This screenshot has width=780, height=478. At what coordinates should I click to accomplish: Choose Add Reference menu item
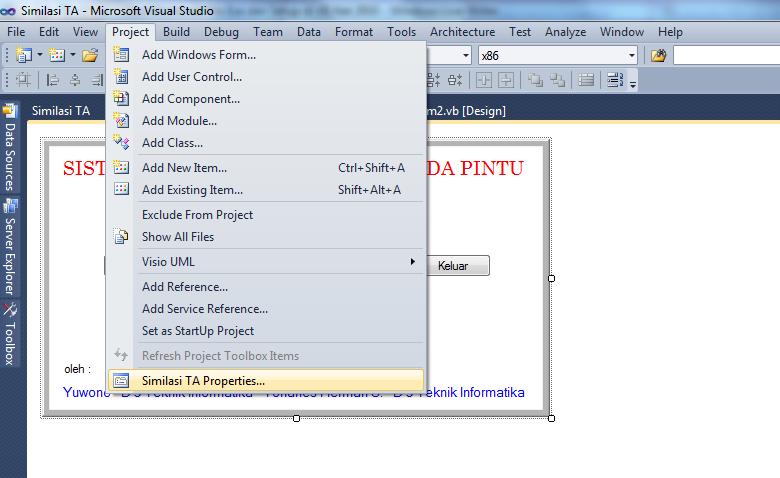point(266,287)
